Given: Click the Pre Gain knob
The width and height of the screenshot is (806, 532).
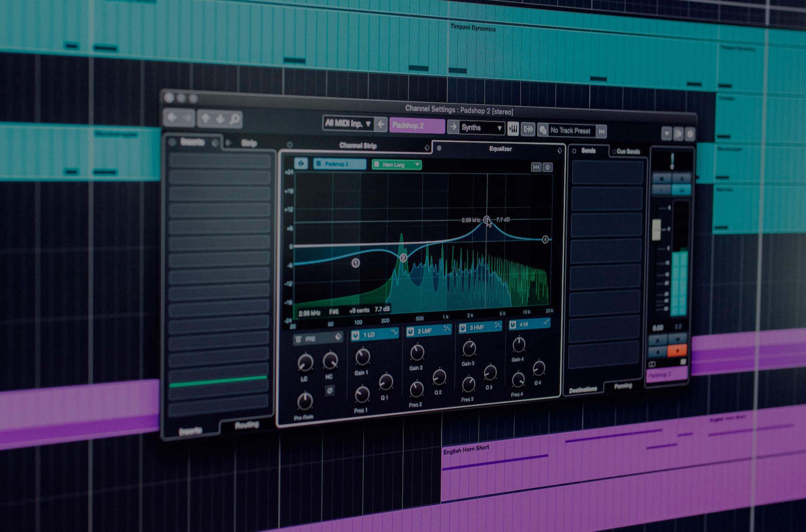Looking at the screenshot, I should [305, 401].
